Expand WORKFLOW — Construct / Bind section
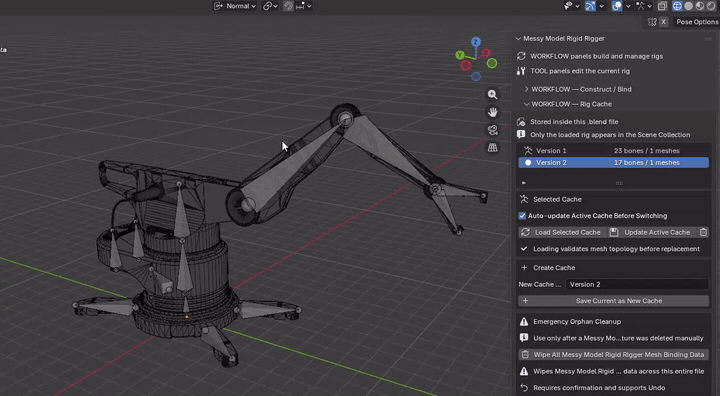This screenshot has height=396, width=720. pos(581,89)
